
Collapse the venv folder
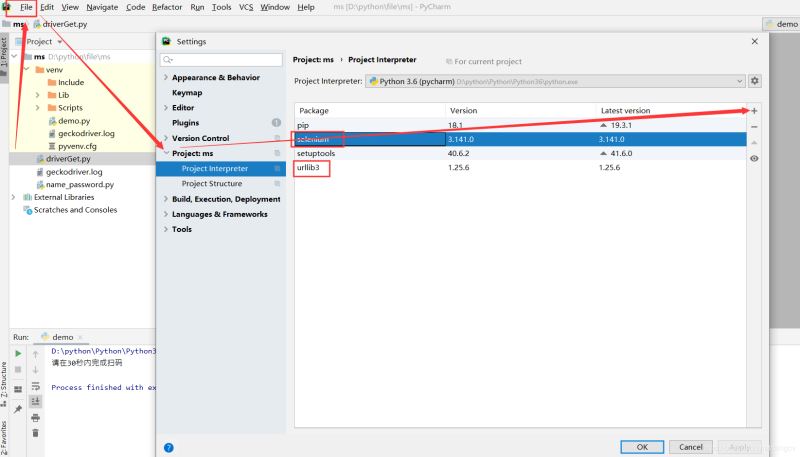click(27, 69)
